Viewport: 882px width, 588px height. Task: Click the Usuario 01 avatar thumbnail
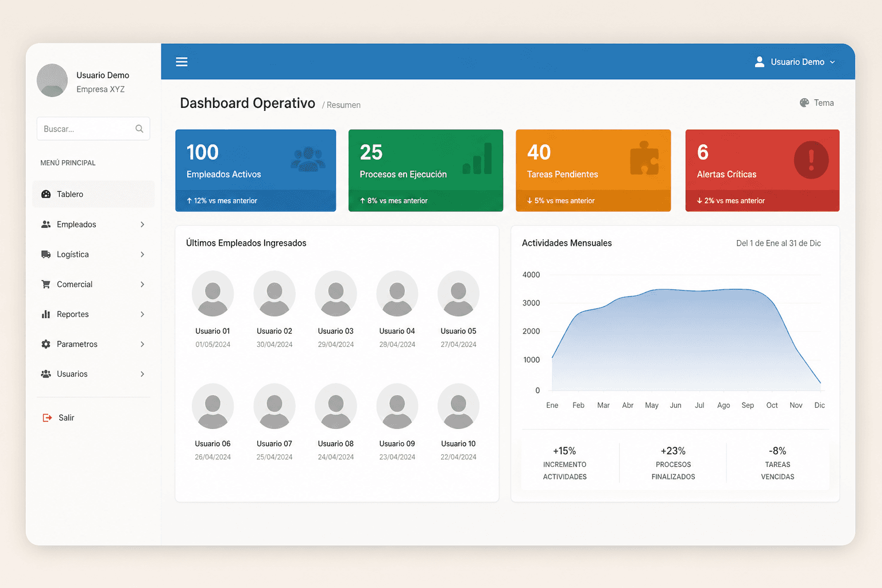coord(212,293)
